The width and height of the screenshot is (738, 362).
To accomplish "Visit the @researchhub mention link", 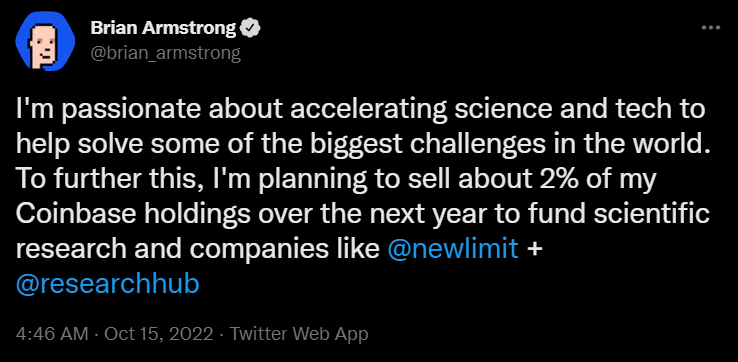I will [108, 284].
